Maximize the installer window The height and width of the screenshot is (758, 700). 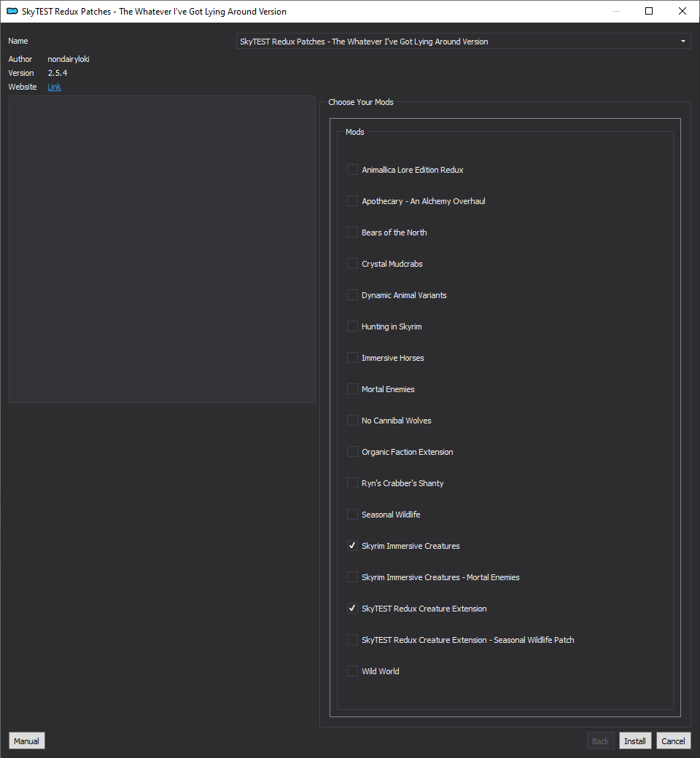(649, 11)
